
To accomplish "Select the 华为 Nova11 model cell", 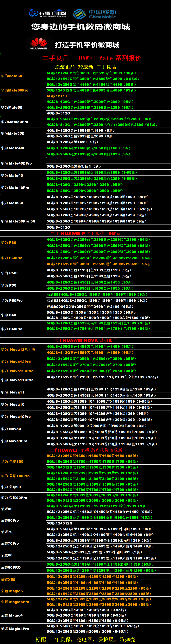I will (x=23, y=392).
